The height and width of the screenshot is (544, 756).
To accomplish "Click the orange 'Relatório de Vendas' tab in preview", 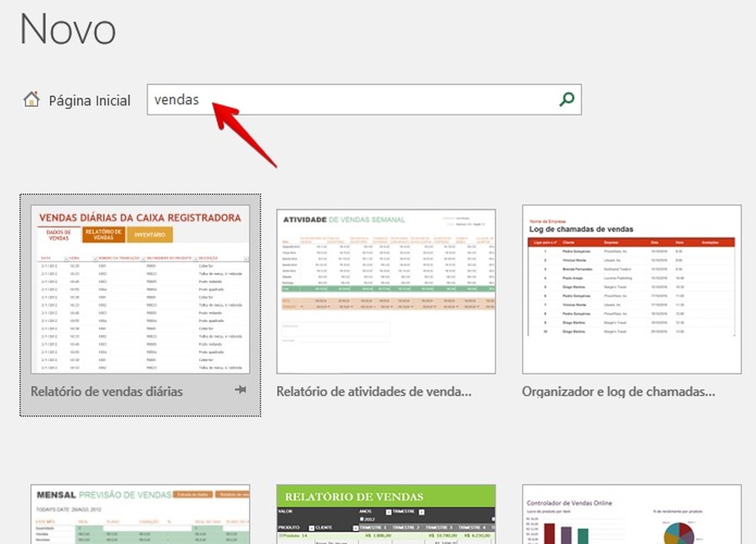I will tap(104, 234).
